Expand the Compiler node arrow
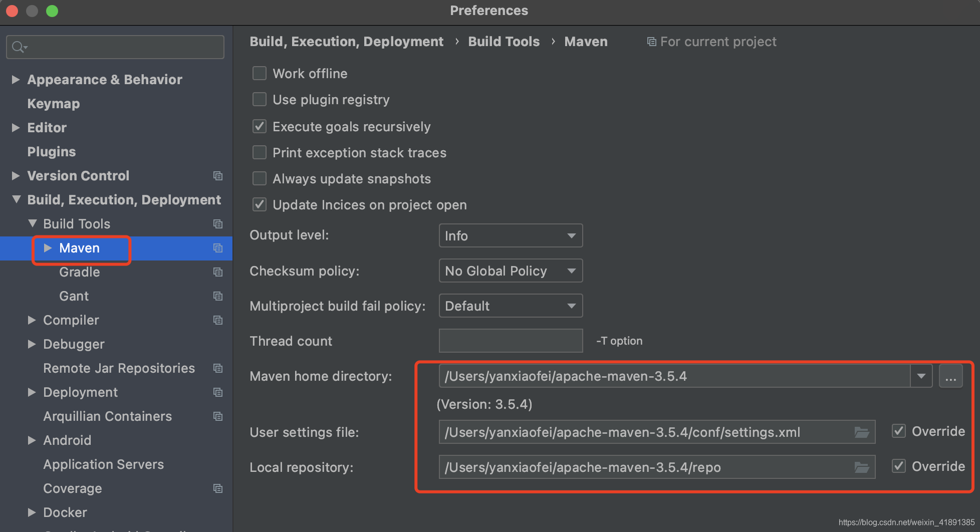The image size is (980, 532). [32, 320]
